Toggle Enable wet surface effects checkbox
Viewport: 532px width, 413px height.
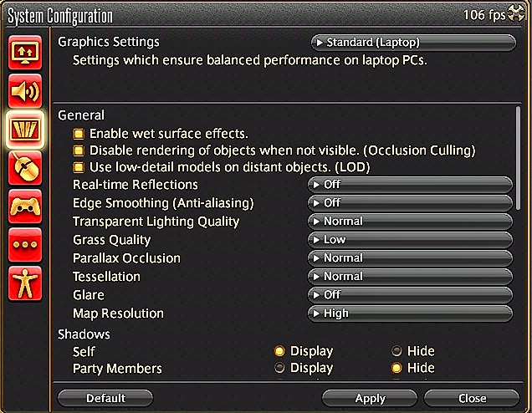click(79, 134)
